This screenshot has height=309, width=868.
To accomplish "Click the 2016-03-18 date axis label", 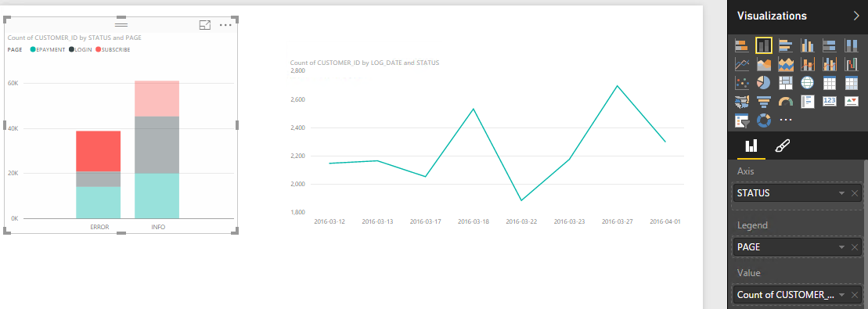I will 474,221.
